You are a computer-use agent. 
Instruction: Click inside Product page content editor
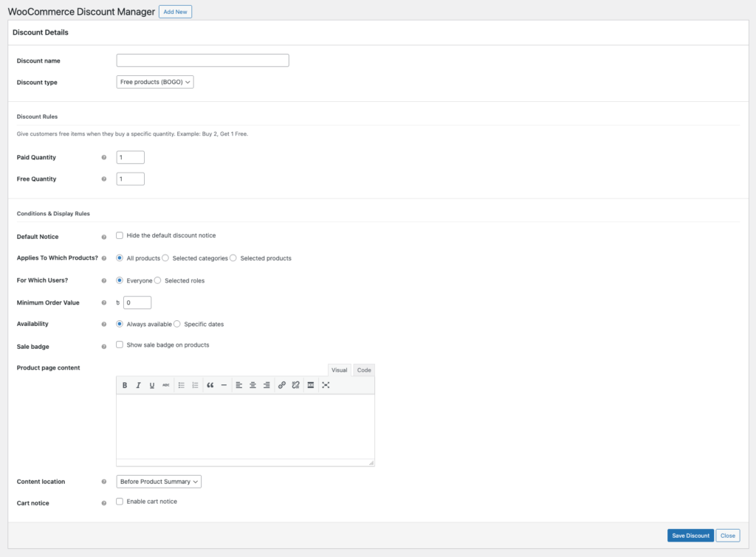pyautogui.click(x=245, y=426)
